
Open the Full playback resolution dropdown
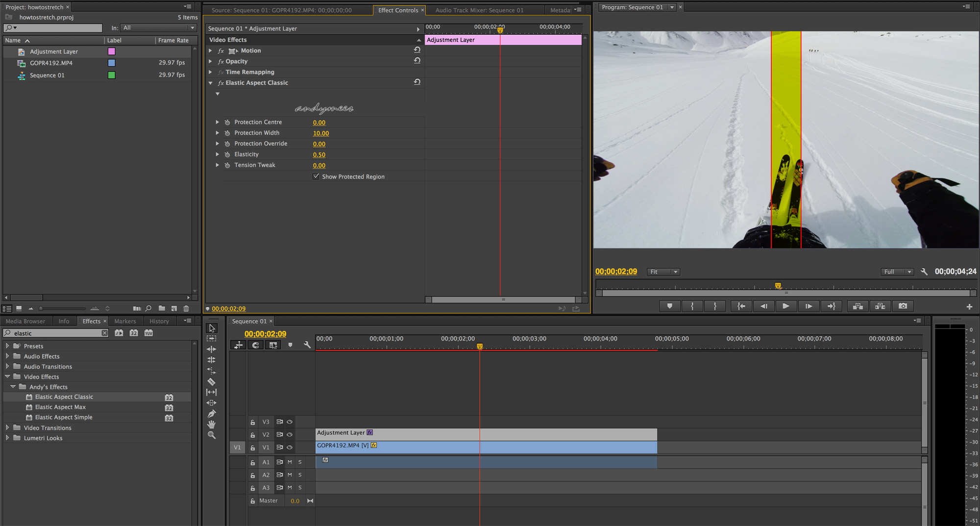click(x=897, y=272)
